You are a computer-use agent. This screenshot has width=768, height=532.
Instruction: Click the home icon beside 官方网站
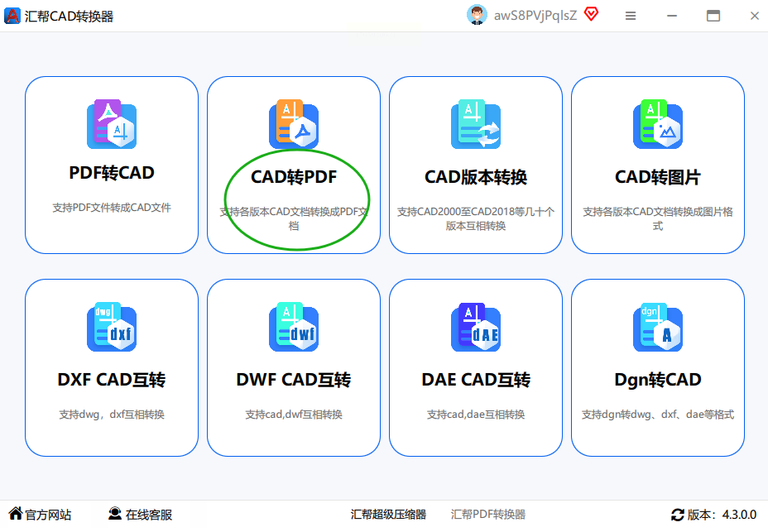pos(16,514)
